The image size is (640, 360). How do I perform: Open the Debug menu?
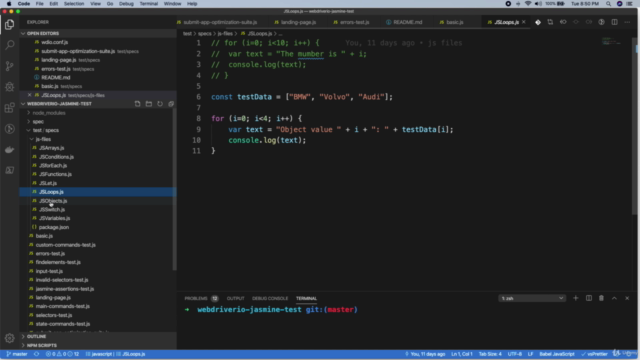point(126,4)
